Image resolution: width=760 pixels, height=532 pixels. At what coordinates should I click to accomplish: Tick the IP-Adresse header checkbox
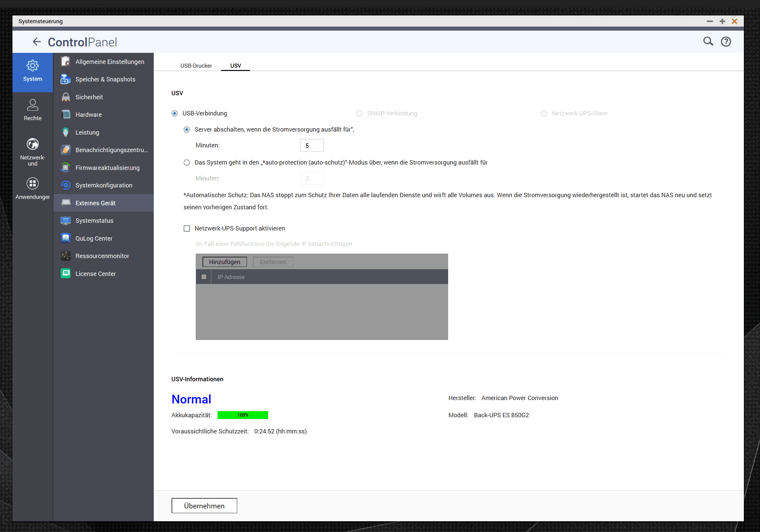(204, 277)
